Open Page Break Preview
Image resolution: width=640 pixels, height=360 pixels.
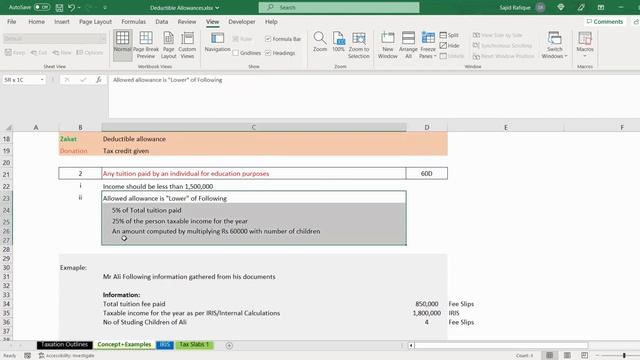pyautogui.click(x=146, y=45)
